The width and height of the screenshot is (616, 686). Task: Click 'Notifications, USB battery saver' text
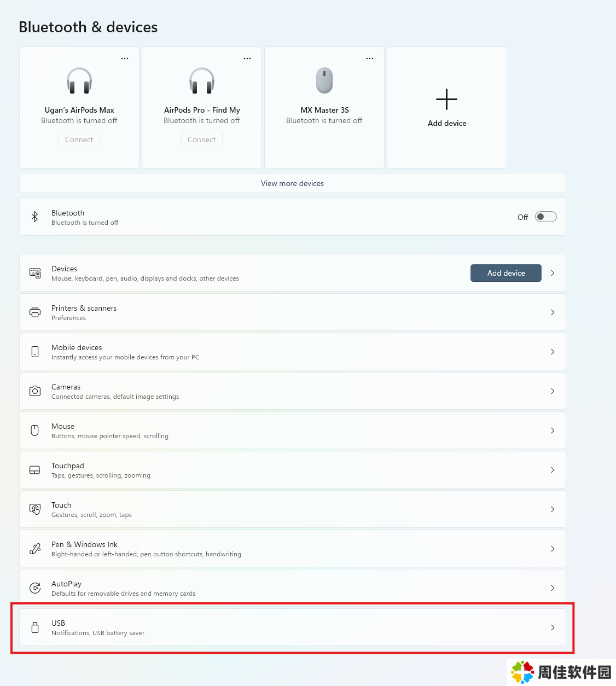click(98, 633)
